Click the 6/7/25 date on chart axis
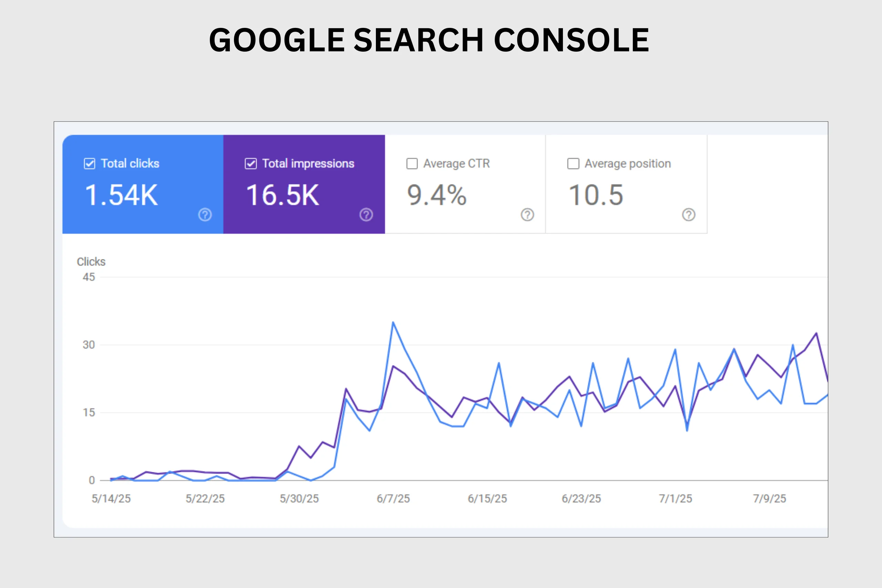This screenshot has width=882, height=588. [x=393, y=499]
